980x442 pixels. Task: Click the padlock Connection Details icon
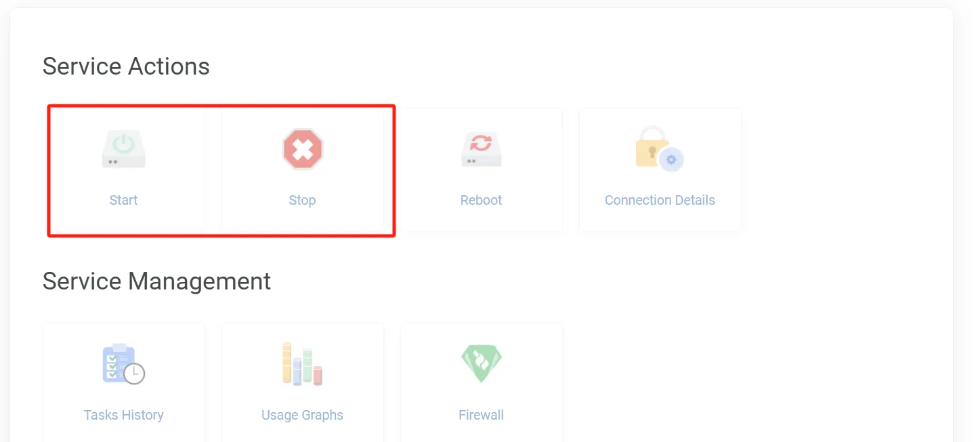(x=660, y=148)
